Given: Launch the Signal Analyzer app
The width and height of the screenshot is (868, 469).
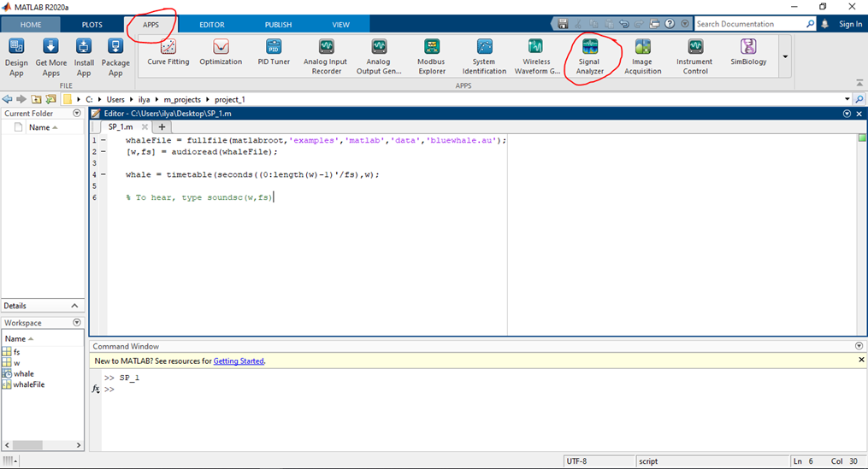Looking at the screenshot, I should [589, 57].
